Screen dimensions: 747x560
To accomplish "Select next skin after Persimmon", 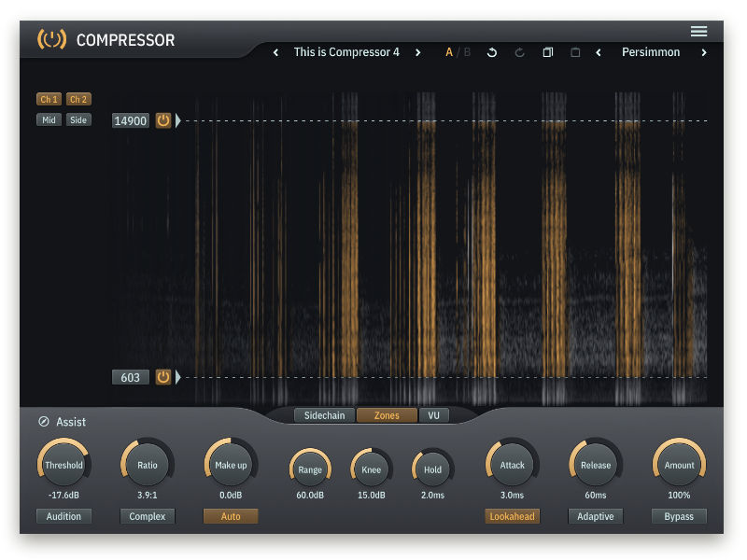I will pyautogui.click(x=704, y=52).
